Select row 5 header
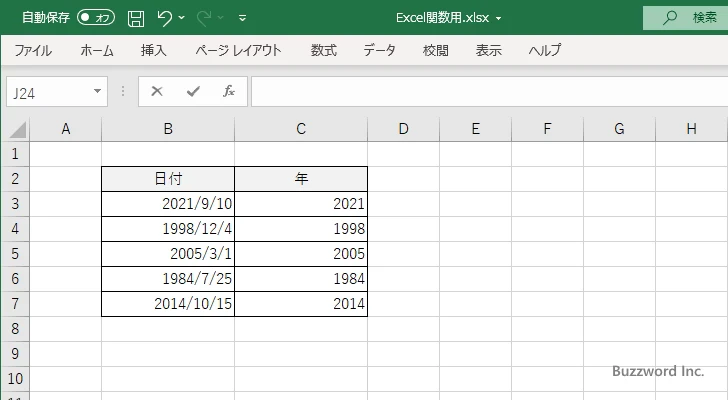 click(x=15, y=254)
